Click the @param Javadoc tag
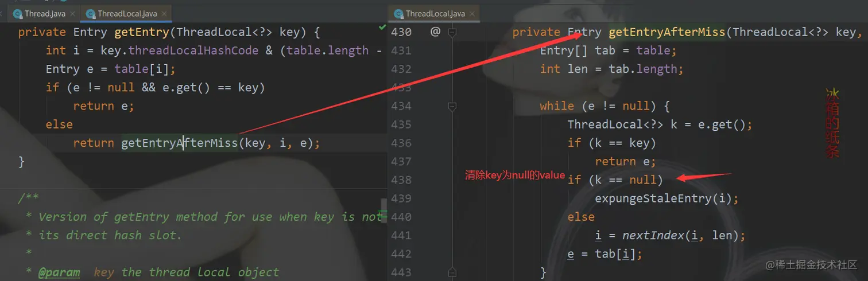Screen dimensions: 868x281 [x=59, y=272]
